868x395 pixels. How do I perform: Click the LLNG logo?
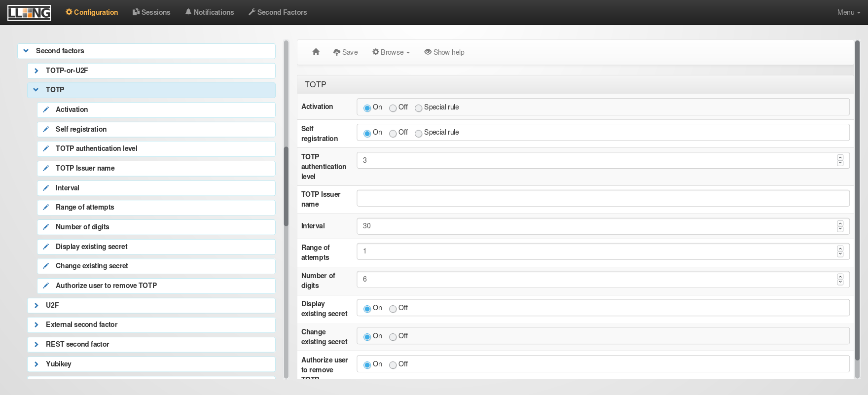point(29,12)
